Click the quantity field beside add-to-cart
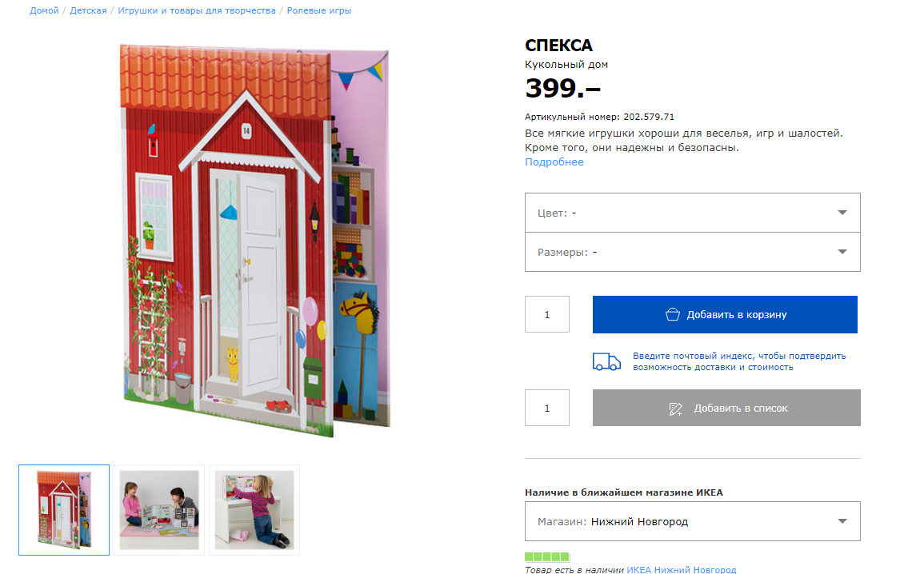Screen dimensions: 924x574 (x=547, y=314)
